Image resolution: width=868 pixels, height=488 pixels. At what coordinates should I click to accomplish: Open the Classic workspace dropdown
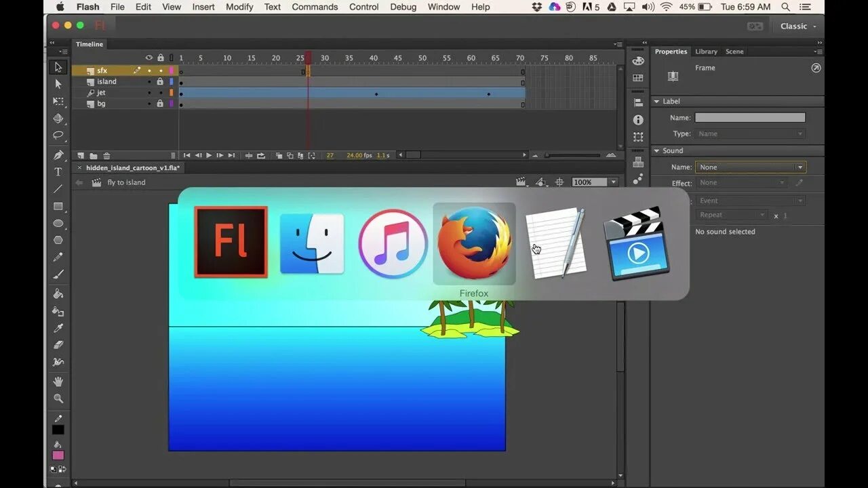(x=797, y=26)
